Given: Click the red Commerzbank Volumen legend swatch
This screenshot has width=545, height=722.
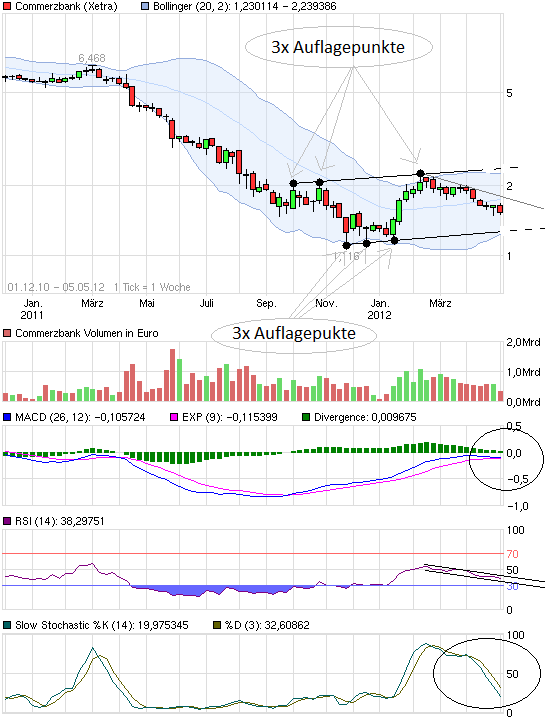Looking at the screenshot, I should [x=7, y=333].
